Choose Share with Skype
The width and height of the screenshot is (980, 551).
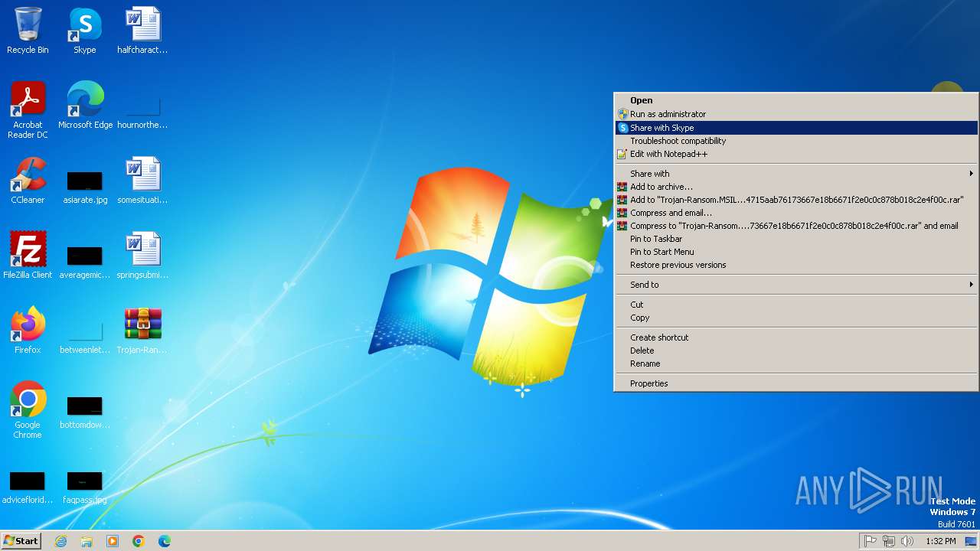click(x=796, y=128)
